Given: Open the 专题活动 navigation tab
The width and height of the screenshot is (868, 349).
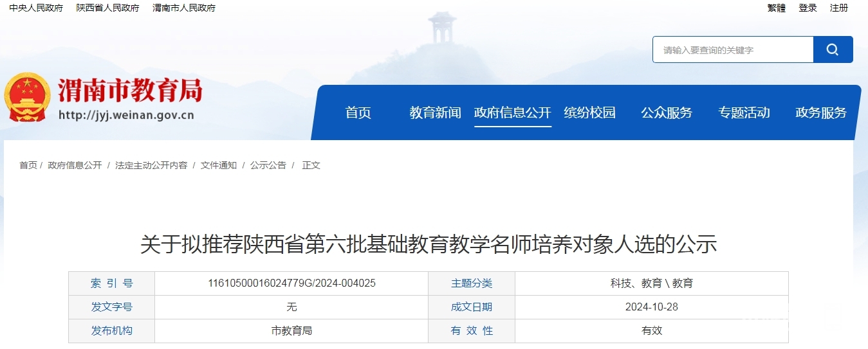Looking at the screenshot, I should point(744,113).
